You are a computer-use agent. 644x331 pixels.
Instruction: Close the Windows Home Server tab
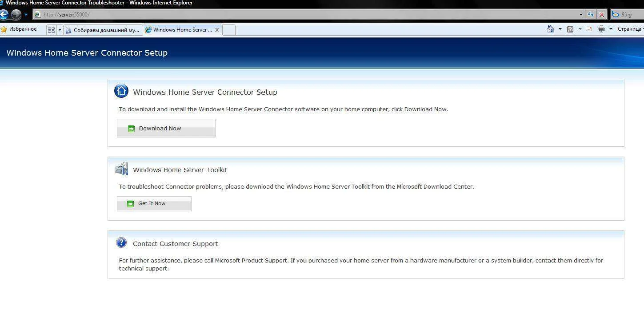[x=217, y=30]
